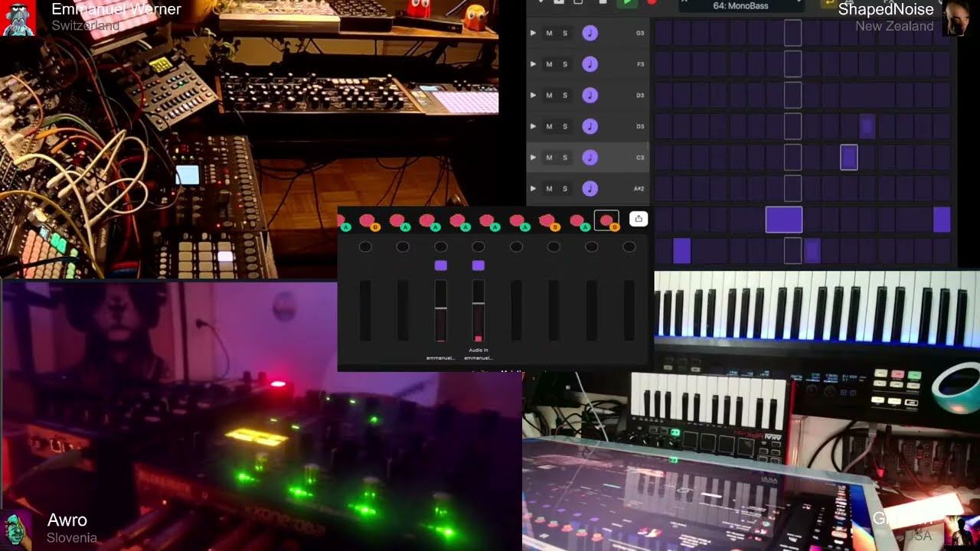
Task: Select the large bright purple note block
Action: pos(784,220)
